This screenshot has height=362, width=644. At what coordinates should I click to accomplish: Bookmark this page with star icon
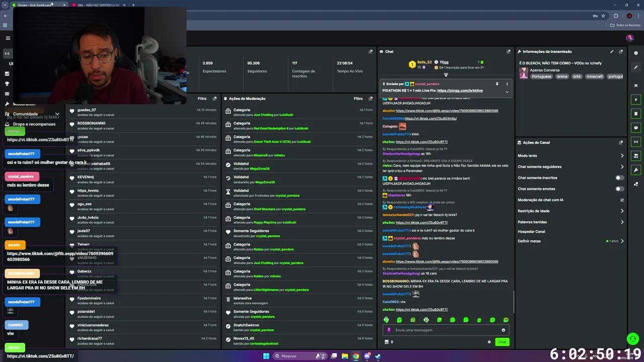pos(603,16)
